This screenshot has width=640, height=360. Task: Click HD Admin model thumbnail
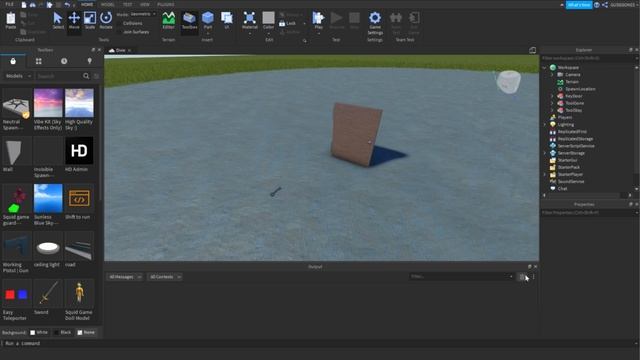pos(79,151)
